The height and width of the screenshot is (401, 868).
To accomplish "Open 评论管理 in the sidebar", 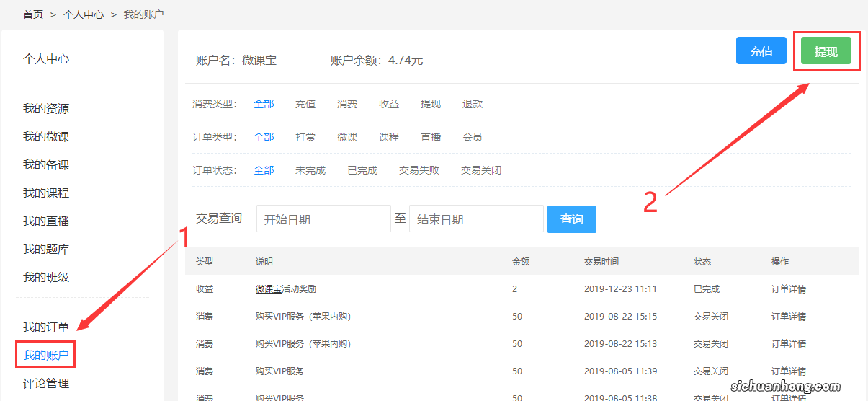I will pyautogui.click(x=46, y=384).
